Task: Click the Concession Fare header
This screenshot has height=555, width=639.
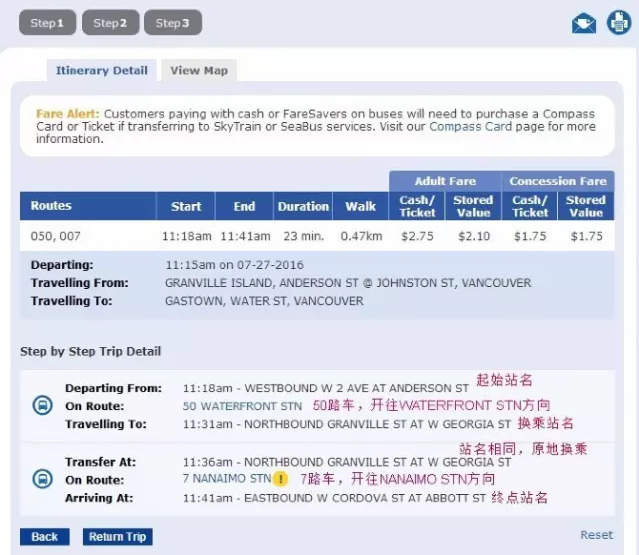Action: pyautogui.click(x=558, y=181)
